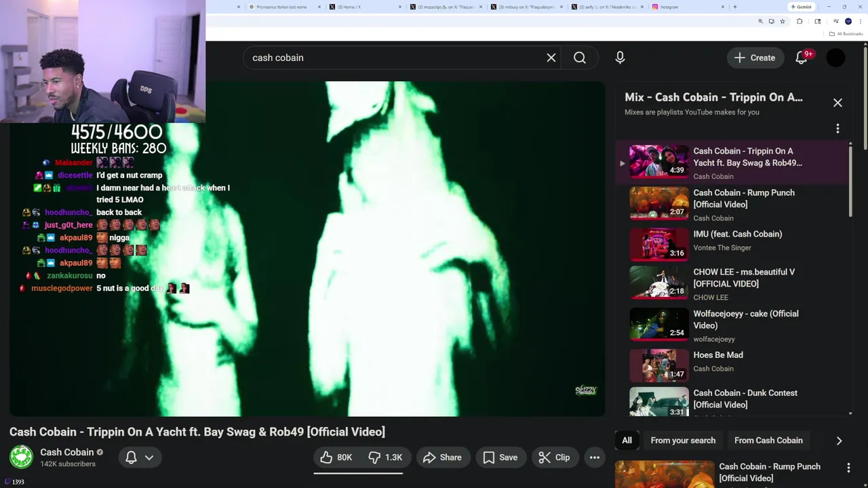Select CHOW LEE - ms.beautiful V video

click(732, 284)
